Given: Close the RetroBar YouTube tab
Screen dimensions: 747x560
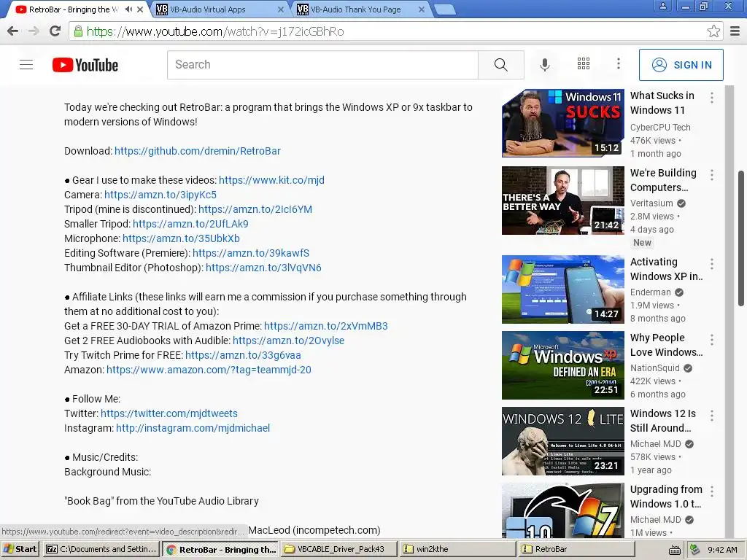Looking at the screenshot, I should (x=140, y=9).
